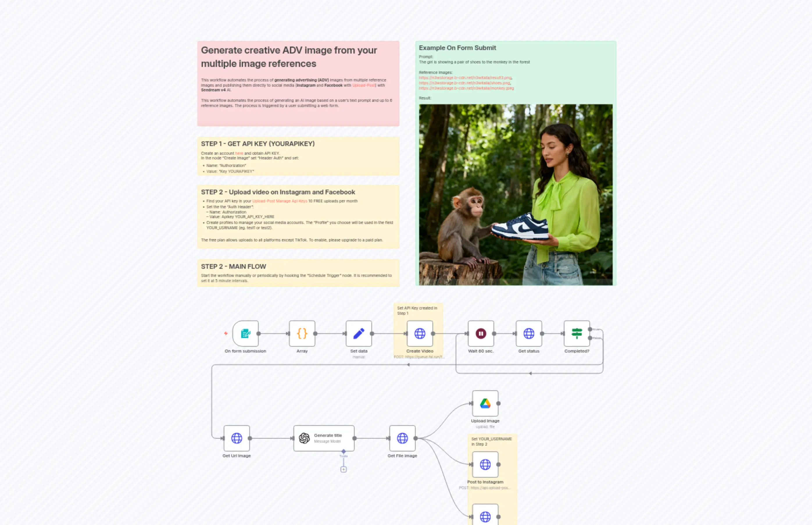Viewport: 812px width, 525px height.
Task: Select the Set API Key sticky note
Action: tap(418, 310)
